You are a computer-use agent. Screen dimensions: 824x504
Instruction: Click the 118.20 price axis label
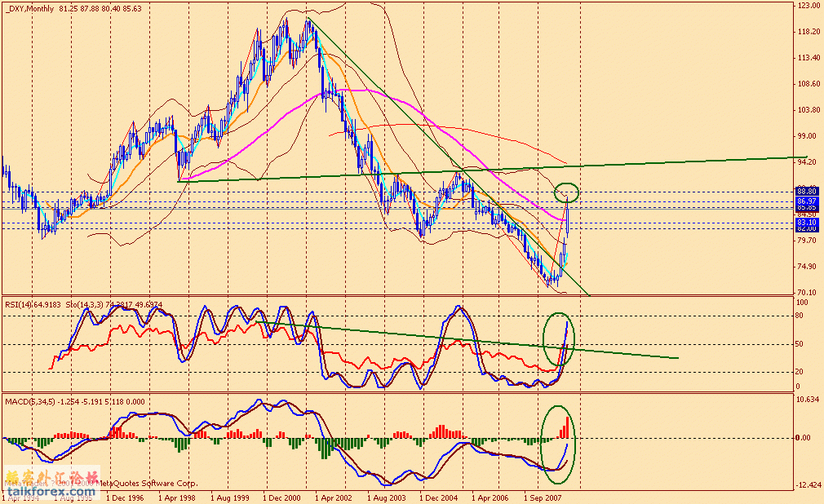pos(808,32)
